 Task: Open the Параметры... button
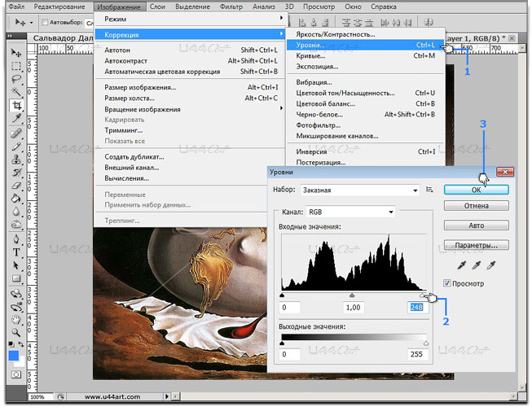point(477,245)
